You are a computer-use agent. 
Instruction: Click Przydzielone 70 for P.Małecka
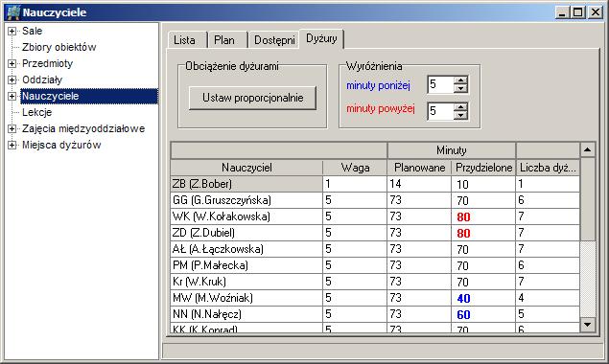[x=483, y=265]
